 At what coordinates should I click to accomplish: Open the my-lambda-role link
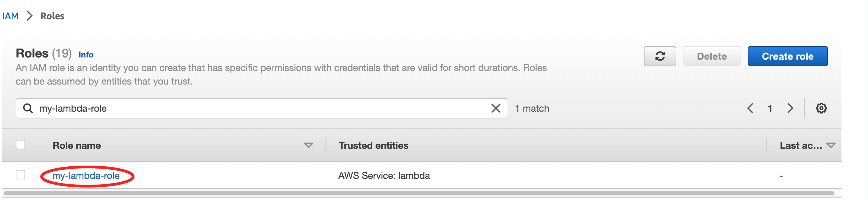click(x=86, y=176)
